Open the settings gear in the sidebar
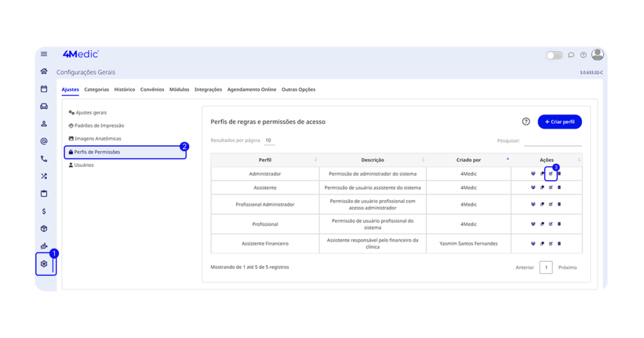This screenshot has height=338, width=644. point(44,264)
